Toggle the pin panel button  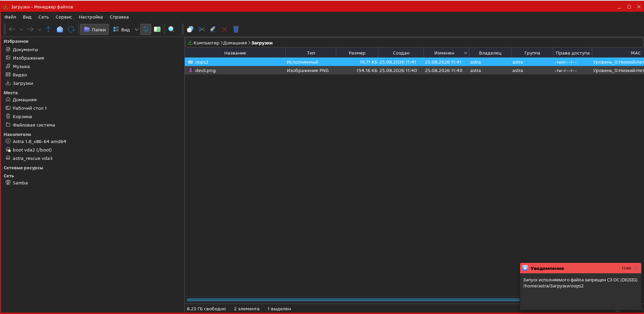tap(146, 29)
